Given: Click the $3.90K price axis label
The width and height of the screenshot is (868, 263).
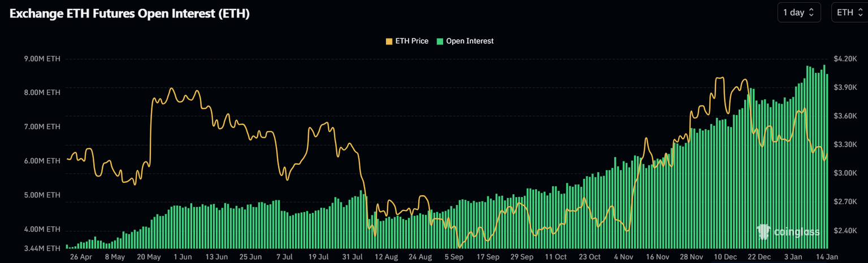Looking at the screenshot, I should [845, 87].
